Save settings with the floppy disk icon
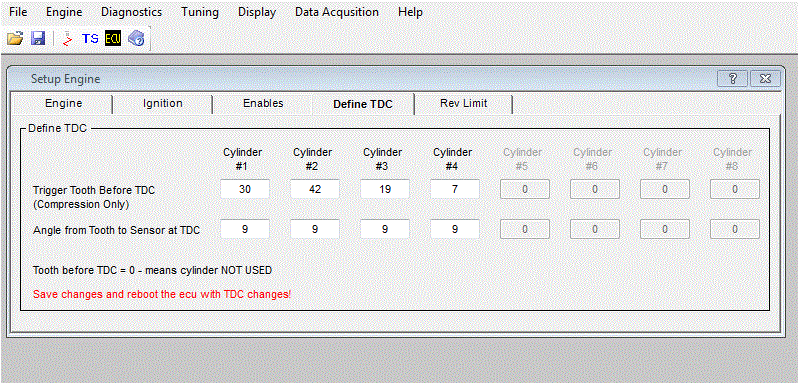This screenshot has width=799, height=384. [x=39, y=39]
